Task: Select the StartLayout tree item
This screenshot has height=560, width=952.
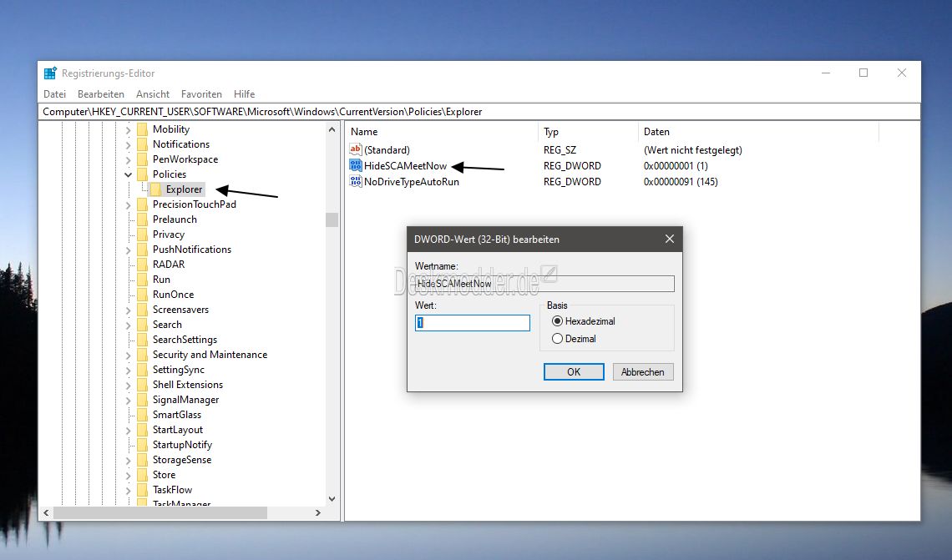Action: [177, 430]
